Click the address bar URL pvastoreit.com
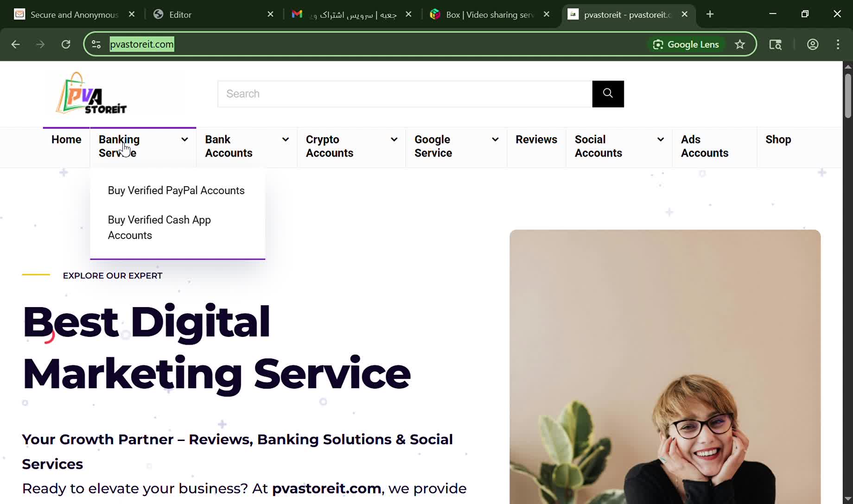 pos(142,44)
